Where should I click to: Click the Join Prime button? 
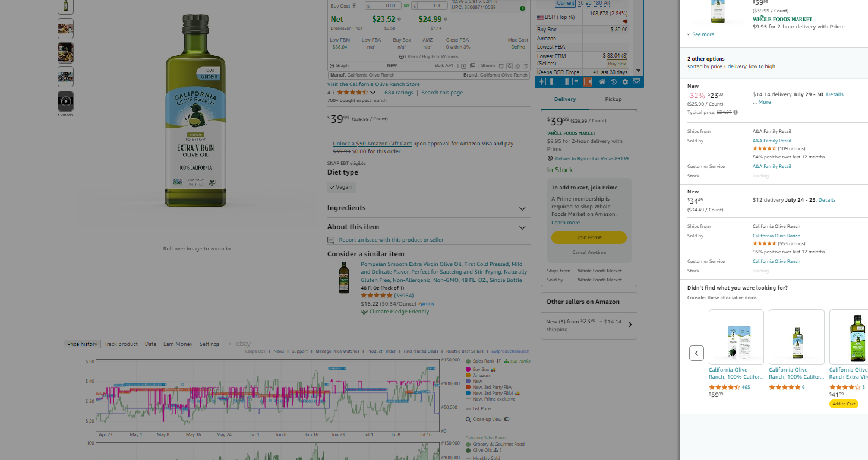(589, 237)
